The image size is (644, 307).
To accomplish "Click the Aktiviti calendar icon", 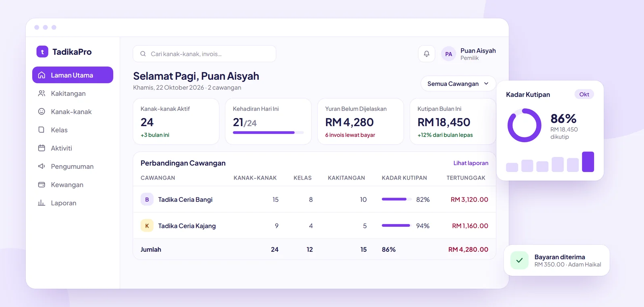I will [x=41, y=148].
